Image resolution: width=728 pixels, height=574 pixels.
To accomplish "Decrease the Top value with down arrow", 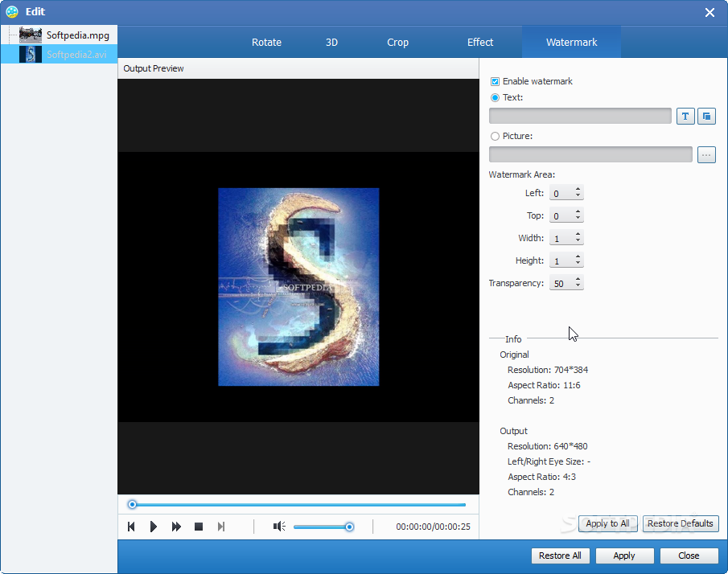I will coord(578,219).
